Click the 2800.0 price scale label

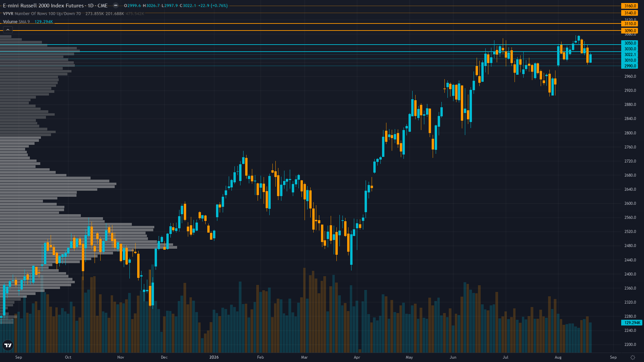630,133
